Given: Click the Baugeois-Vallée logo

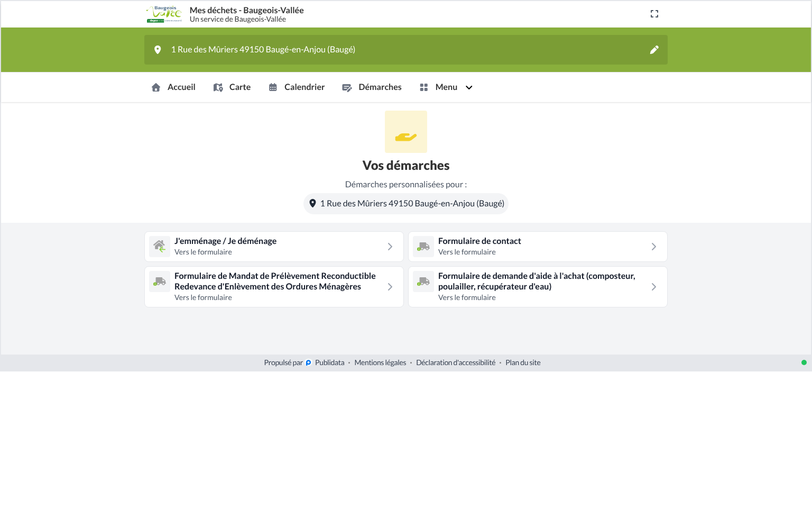Looking at the screenshot, I should pos(164,14).
